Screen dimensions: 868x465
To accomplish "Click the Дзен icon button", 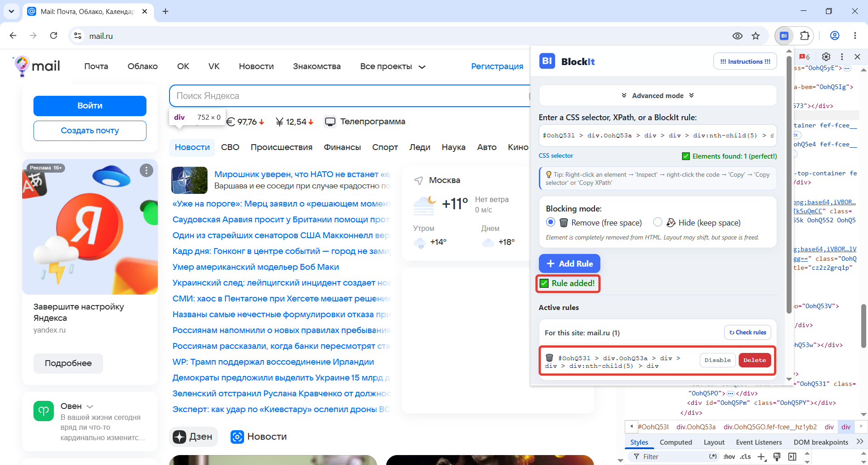I will 193,437.
